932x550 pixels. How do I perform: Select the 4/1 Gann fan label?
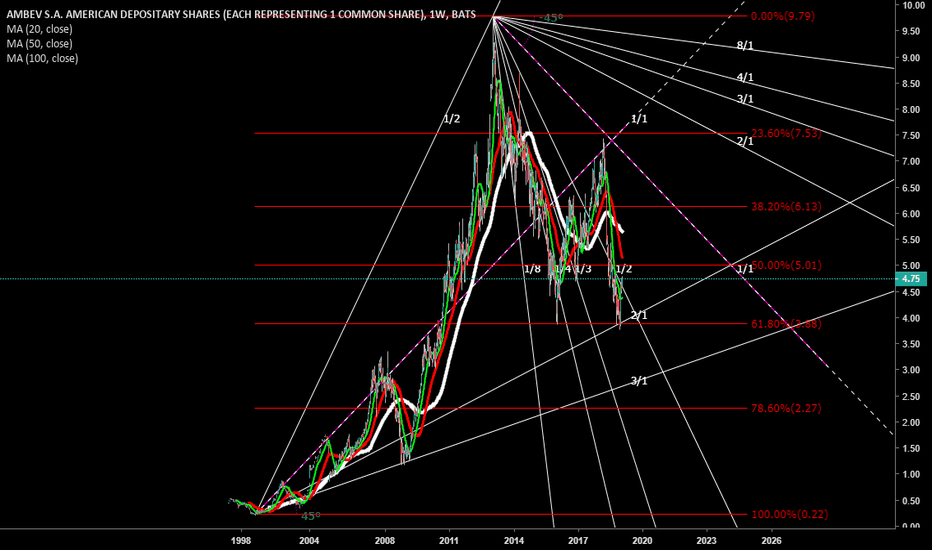[745, 77]
